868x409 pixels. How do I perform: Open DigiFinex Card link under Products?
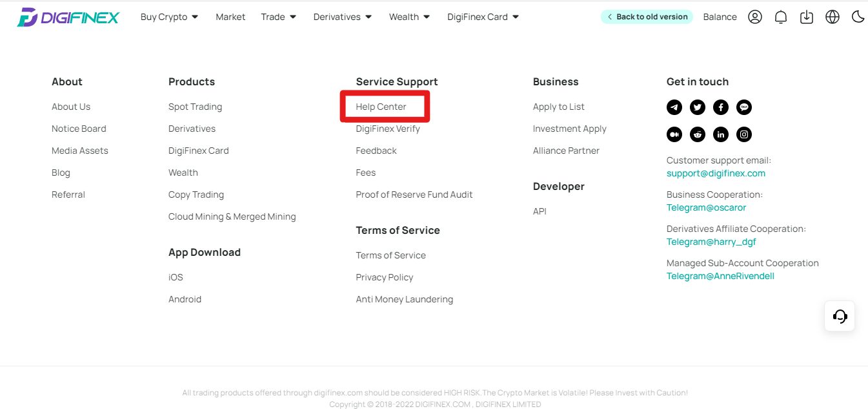pyautogui.click(x=199, y=151)
